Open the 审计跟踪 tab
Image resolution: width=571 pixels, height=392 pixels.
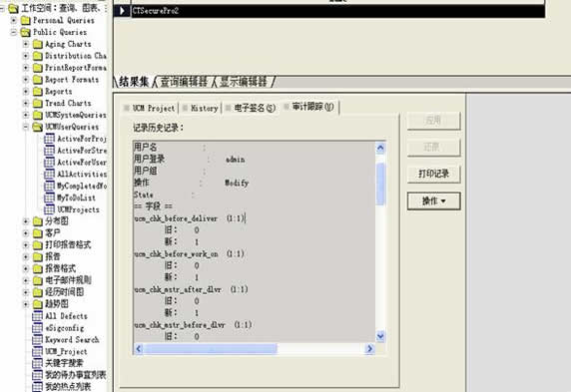pyautogui.click(x=310, y=107)
